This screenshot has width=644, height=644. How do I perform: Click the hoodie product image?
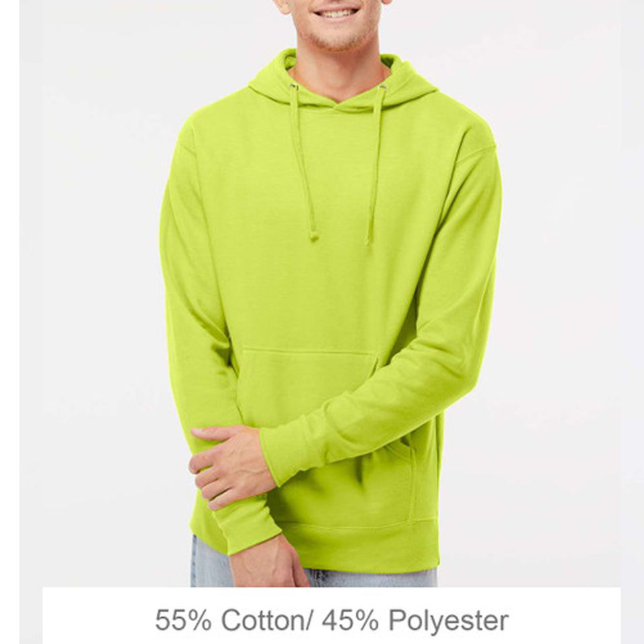[331, 293]
